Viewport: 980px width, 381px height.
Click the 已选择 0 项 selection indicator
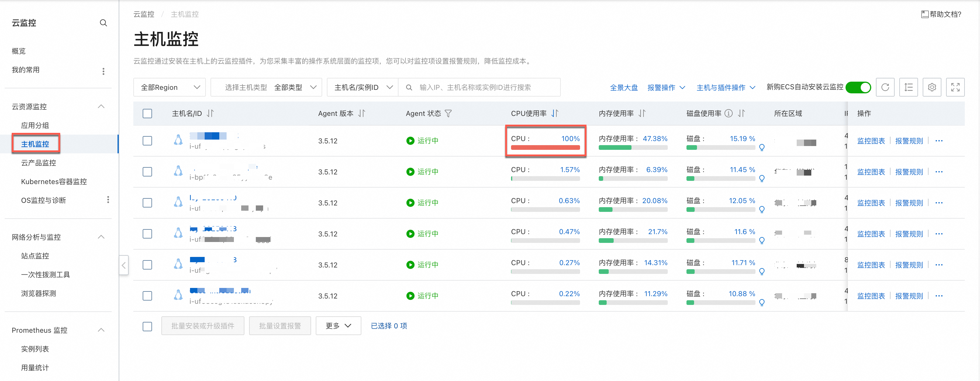point(389,326)
